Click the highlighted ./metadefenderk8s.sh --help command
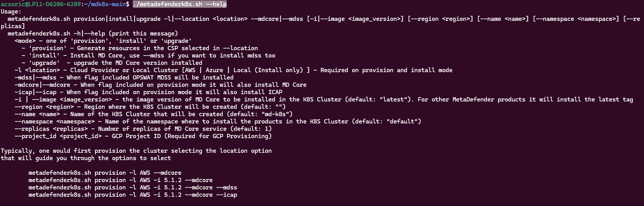This screenshot has width=644, height=206. tap(180, 4)
